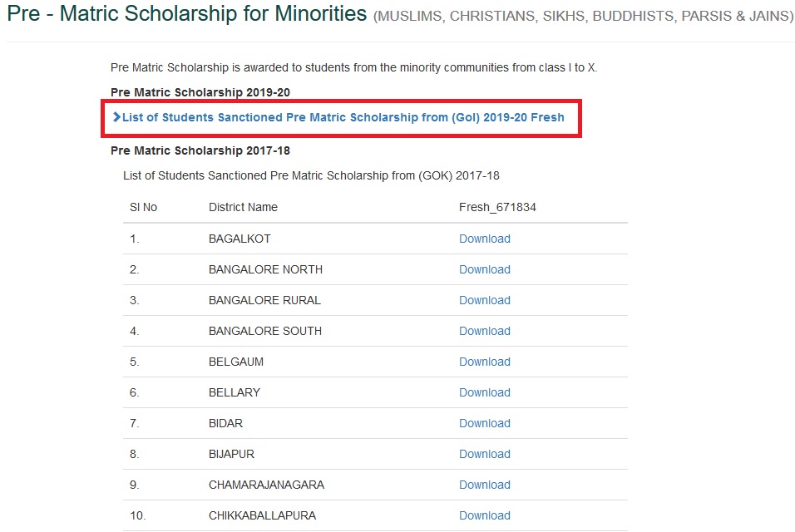
Task: Download the BANGALORE RURAL list
Action: [485, 300]
